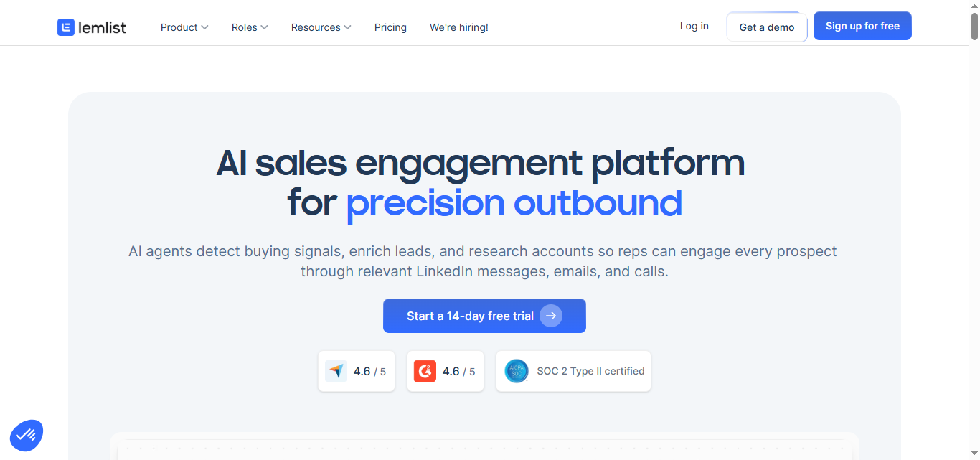
Task: Click Sign up for free
Action: [862, 26]
